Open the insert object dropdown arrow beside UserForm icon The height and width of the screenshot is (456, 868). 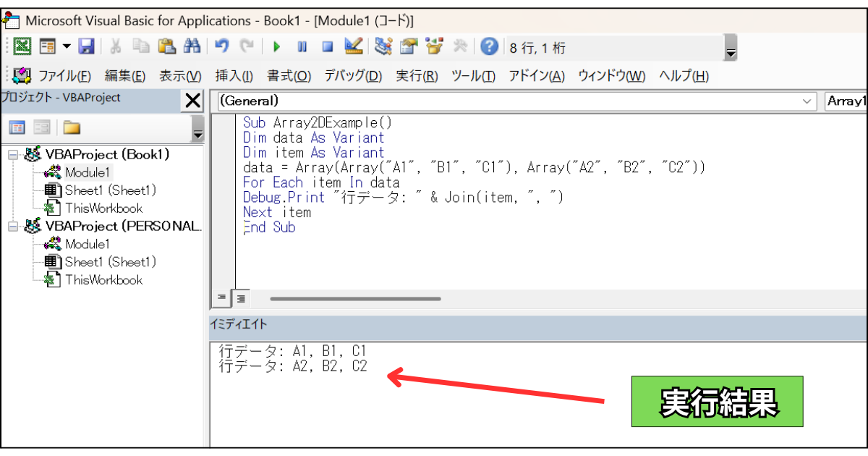[67, 47]
